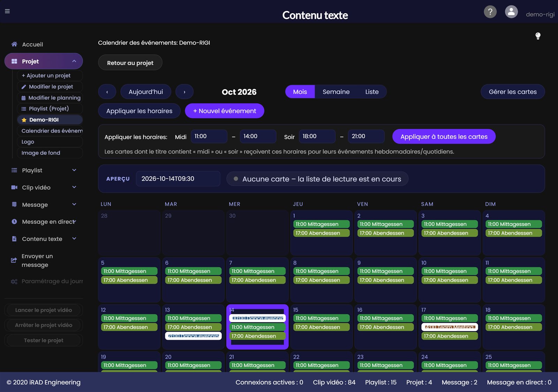558x392 pixels.
Task: Open the help question mark icon
Action: 490,12
